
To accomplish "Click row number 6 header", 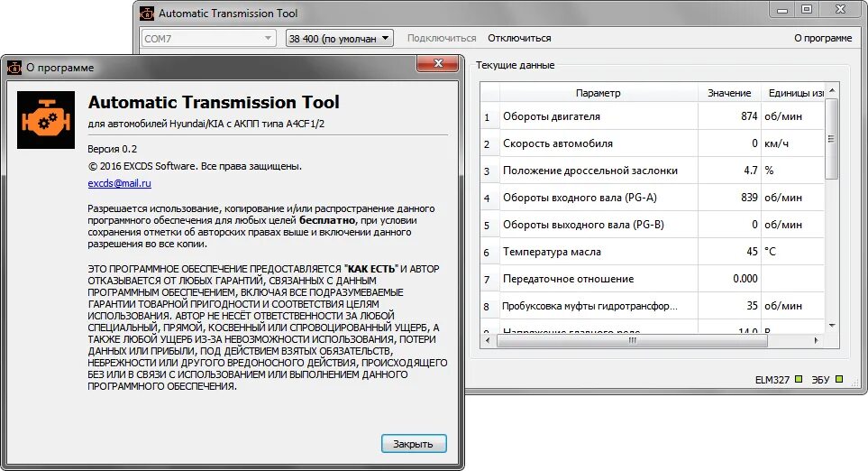I will click(x=490, y=253).
